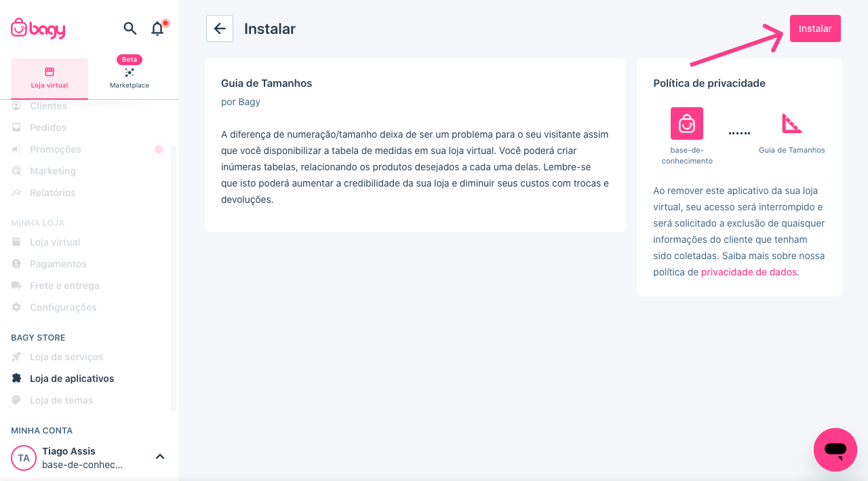Click the Loja de aplicativos puzzle icon

16,379
